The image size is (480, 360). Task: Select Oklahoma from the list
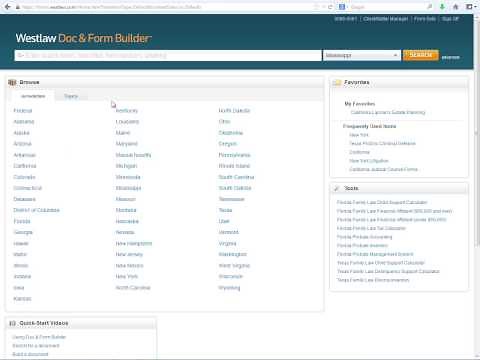(231, 133)
